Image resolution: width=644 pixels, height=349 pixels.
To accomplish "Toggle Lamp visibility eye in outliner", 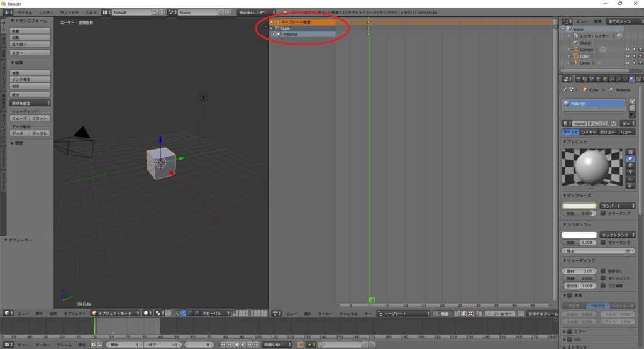I will tap(627, 63).
